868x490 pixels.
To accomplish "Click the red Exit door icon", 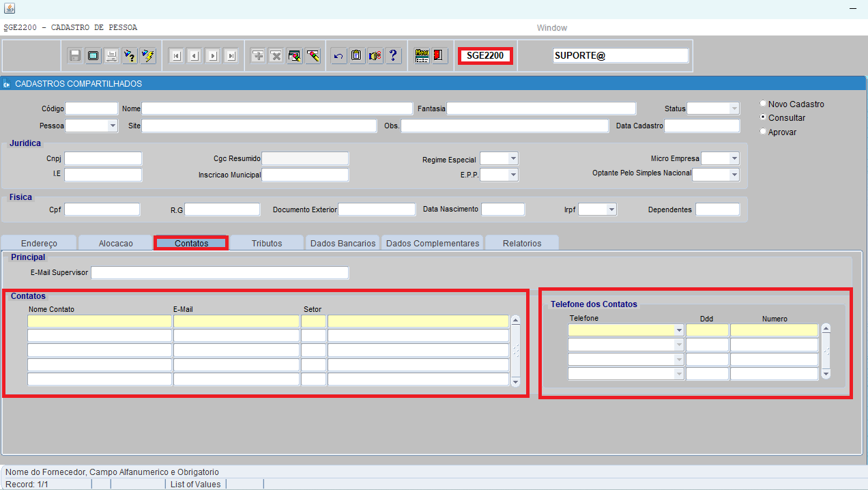I will click(x=439, y=56).
